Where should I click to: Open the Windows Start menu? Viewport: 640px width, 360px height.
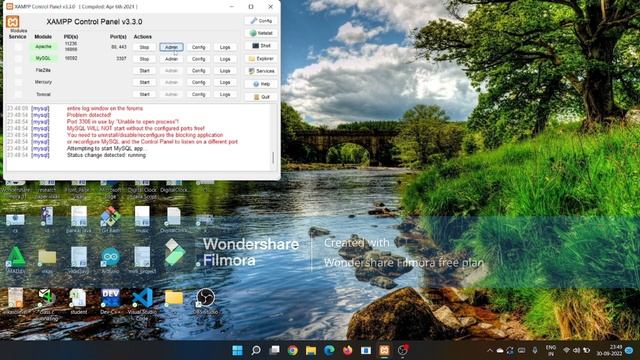tap(237, 350)
